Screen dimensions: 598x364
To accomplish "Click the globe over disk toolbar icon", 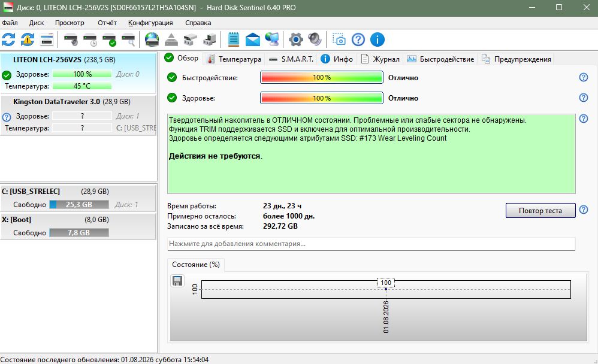I will (152, 40).
